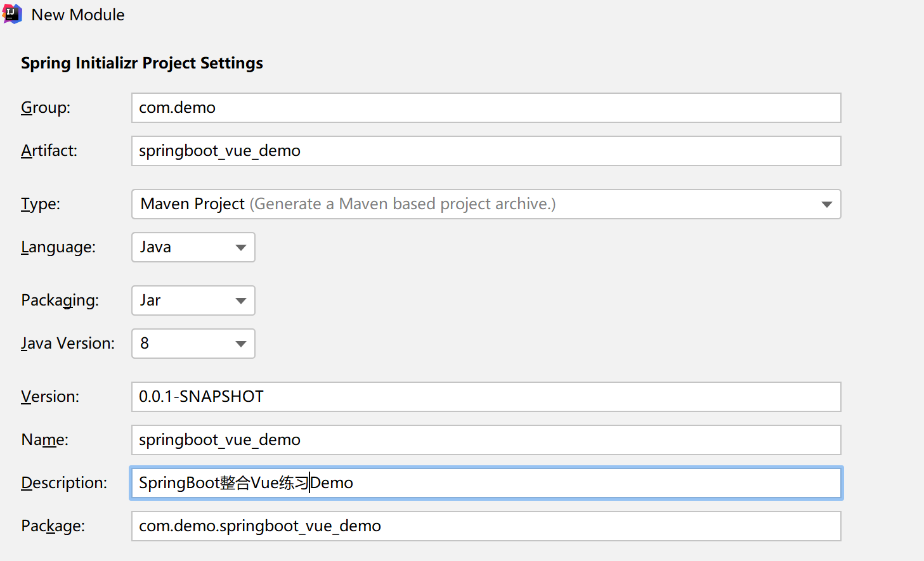Click the Group input field
Screen dimensions: 924x561
point(486,108)
